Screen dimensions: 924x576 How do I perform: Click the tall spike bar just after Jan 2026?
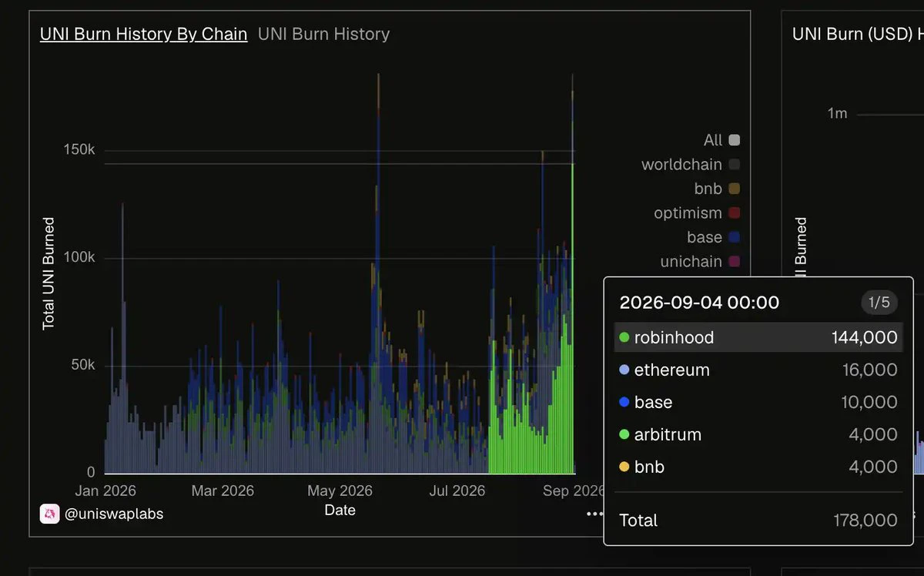(x=122, y=339)
